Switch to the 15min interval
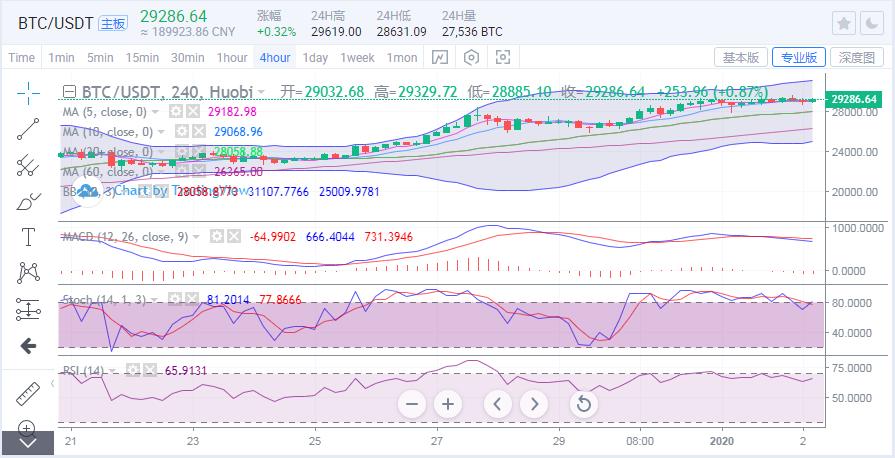The width and height of the screenshot is (895, 458). (142, 58)
